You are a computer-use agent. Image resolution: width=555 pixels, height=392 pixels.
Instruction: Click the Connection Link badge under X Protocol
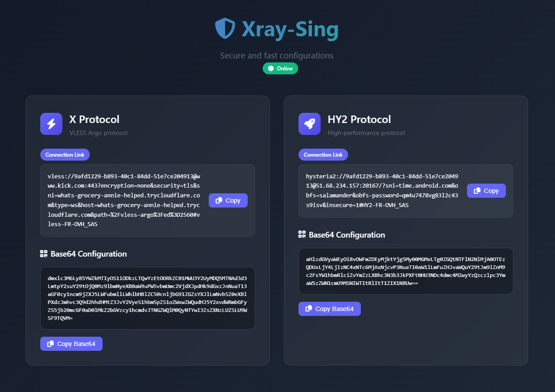pyautogui.click(x=65, y=154)
